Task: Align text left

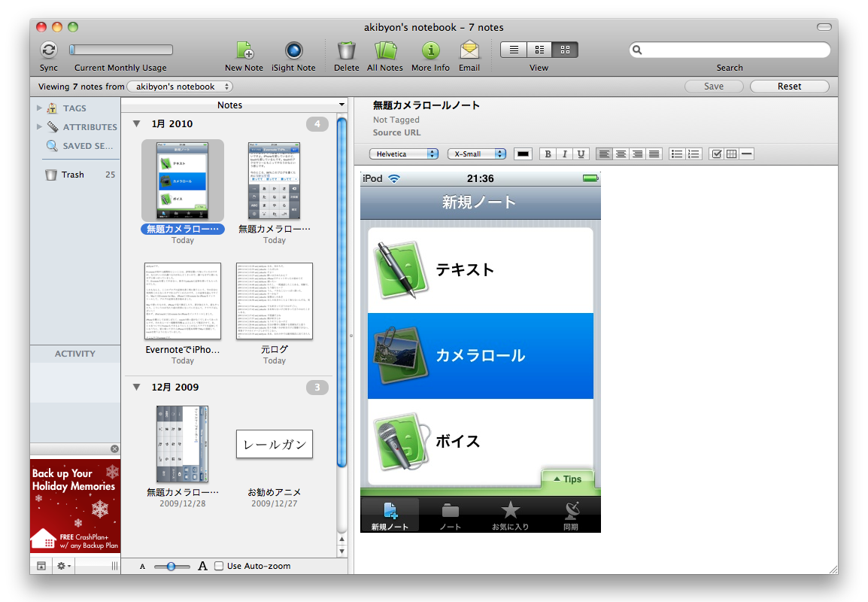Action: [605, 154]
